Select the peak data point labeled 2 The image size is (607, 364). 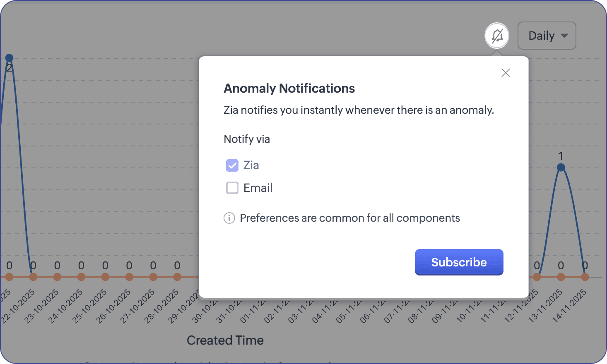9,58
